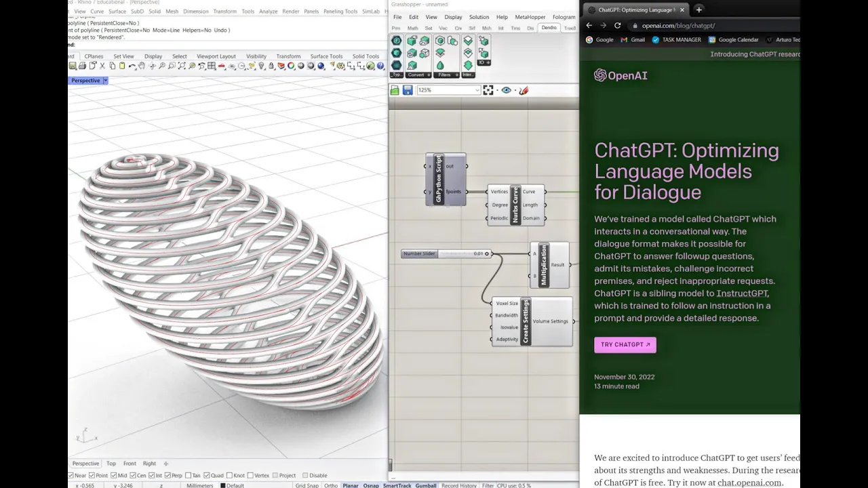Reload the ChatGPT page in the browser
868x488 pixels.
click(x=617, y=26)
